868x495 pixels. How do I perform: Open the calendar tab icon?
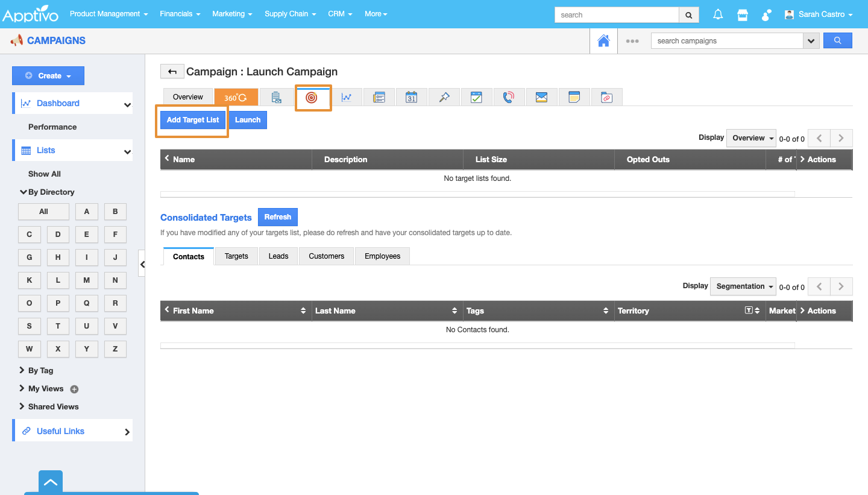pos(411,97)
